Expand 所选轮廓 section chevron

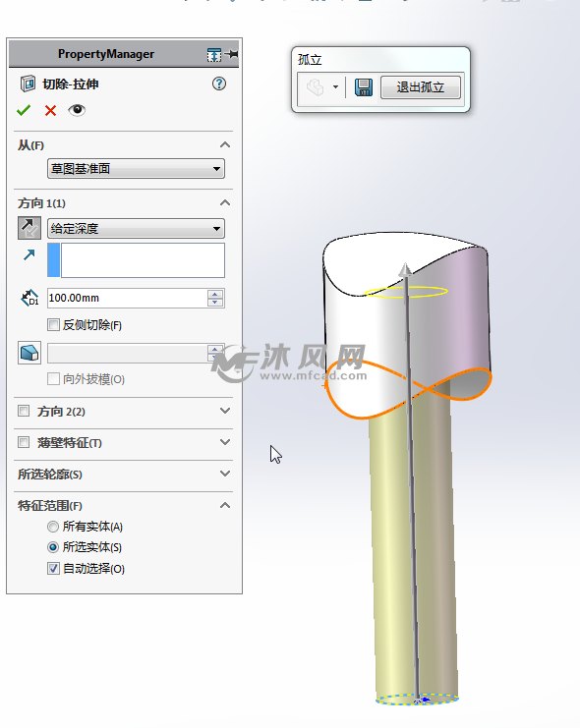pyautogui.click(x=225, y=474)
